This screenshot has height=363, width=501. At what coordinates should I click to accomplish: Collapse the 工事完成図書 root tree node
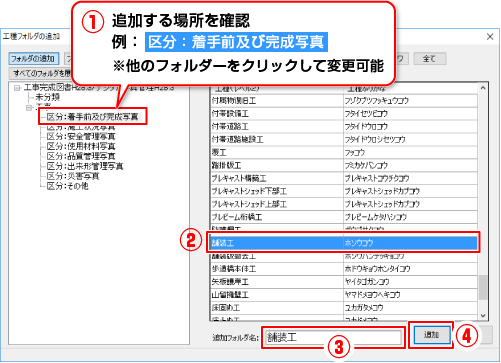(x=17, y=88)
